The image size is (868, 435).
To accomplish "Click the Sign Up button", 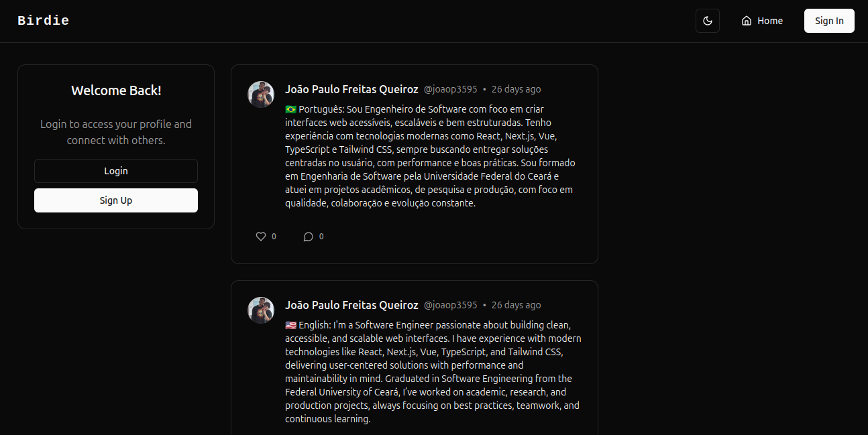I will [116, 200].
